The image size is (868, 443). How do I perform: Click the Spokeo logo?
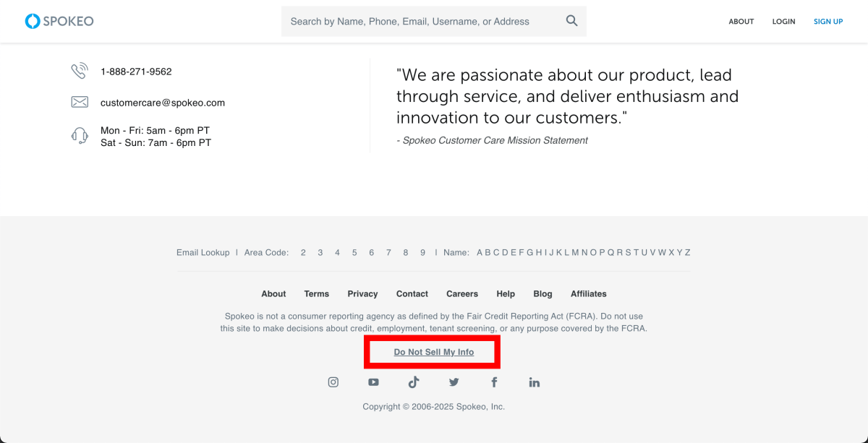[59, 21]
